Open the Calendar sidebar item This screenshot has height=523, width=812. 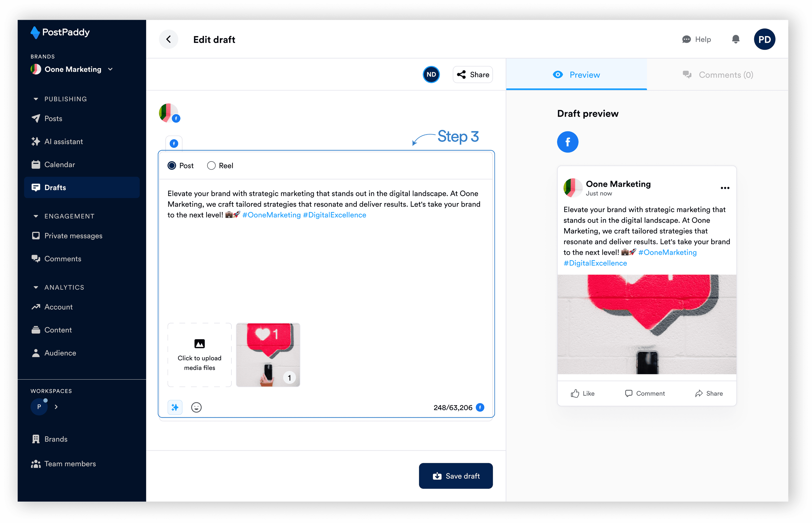(59, 165)
